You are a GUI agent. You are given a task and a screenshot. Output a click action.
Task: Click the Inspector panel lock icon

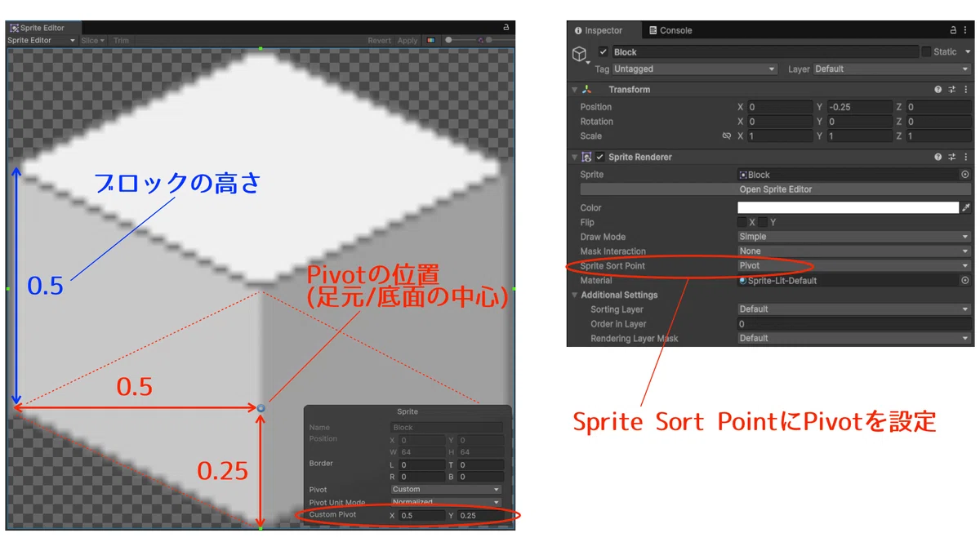[953, 30]
